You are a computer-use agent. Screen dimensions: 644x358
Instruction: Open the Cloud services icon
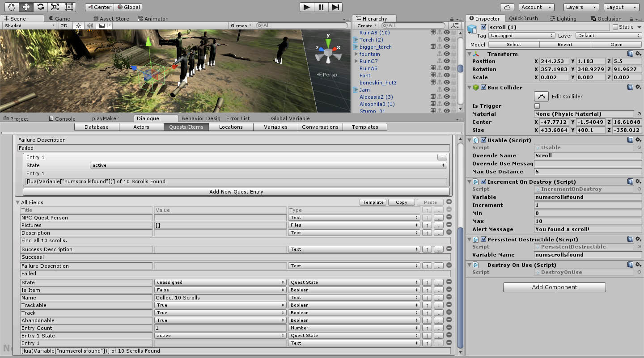coord(507,7)
